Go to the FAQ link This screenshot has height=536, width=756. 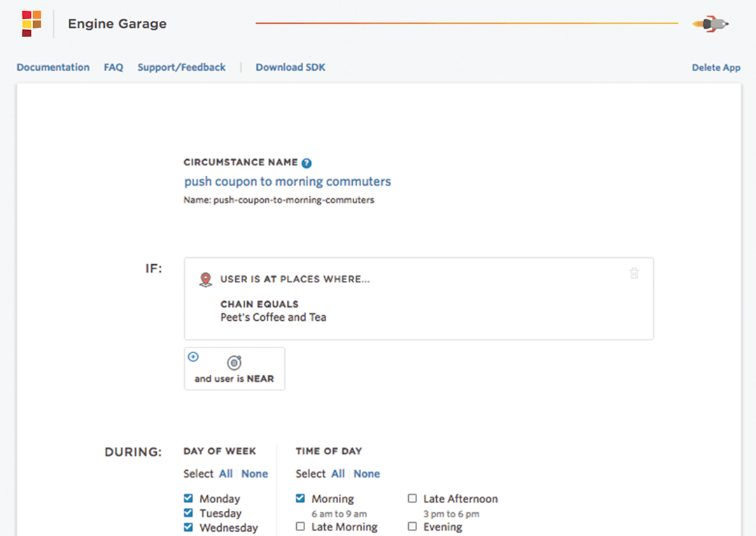(113, 67)
